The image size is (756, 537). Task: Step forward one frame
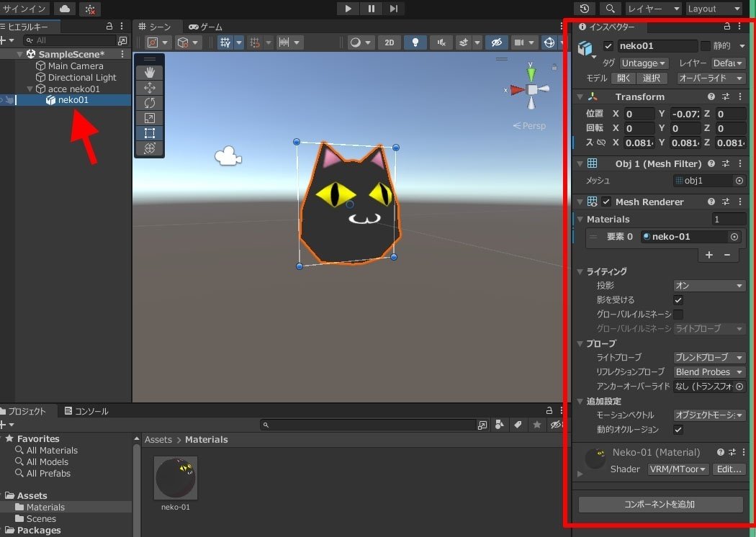click(x=393, y=8)
